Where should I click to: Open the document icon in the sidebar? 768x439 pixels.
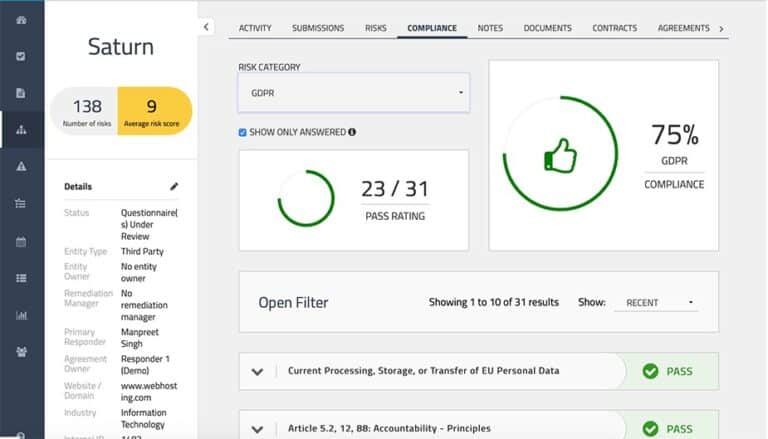21,93
